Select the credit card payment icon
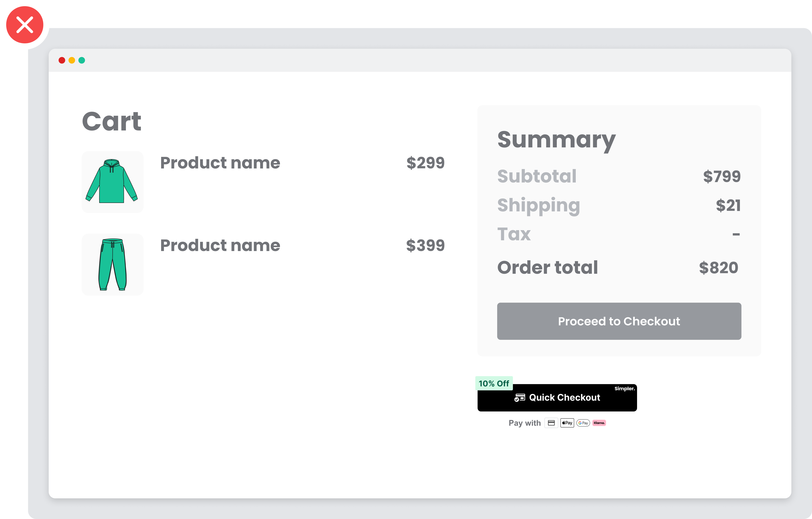The height and width of the screenshot is (519, 812). (x=551, y=423)
